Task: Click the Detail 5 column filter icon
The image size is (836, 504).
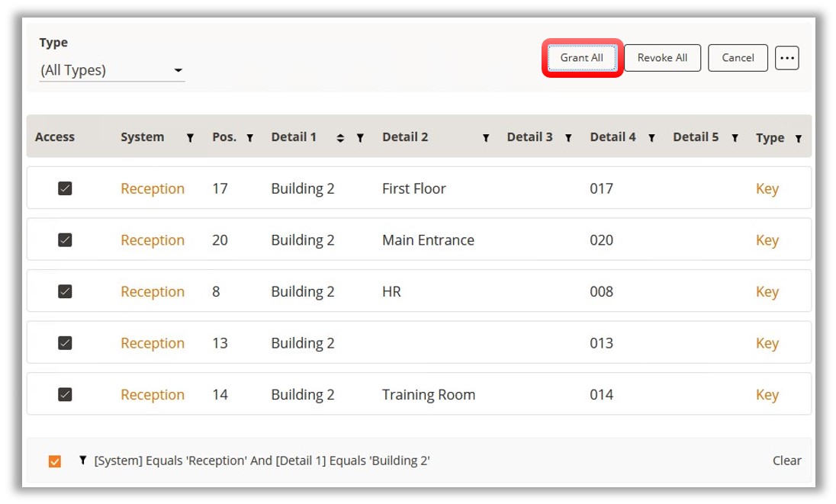Action: point(735,138)
